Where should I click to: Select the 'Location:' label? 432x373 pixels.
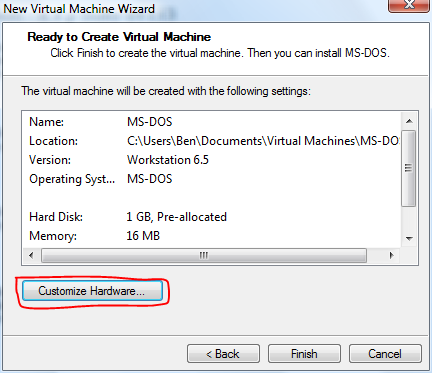pos(53,141)
